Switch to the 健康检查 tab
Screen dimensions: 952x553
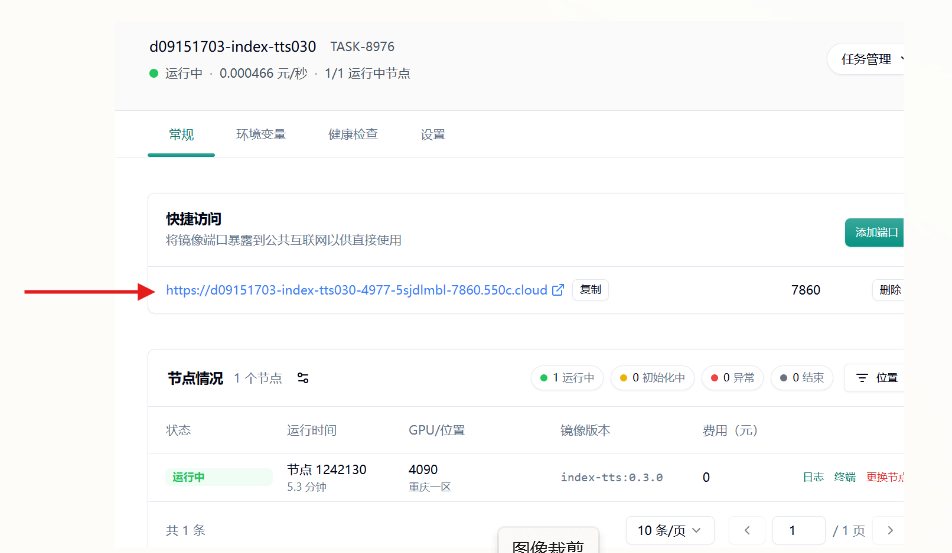tap(353, 134)
